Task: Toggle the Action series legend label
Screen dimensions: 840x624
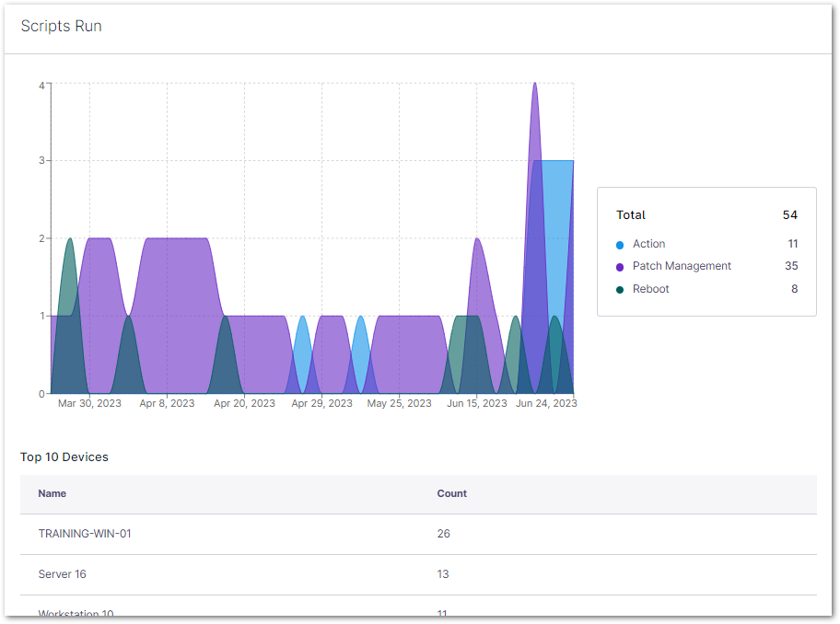Action: coord(648,244)
